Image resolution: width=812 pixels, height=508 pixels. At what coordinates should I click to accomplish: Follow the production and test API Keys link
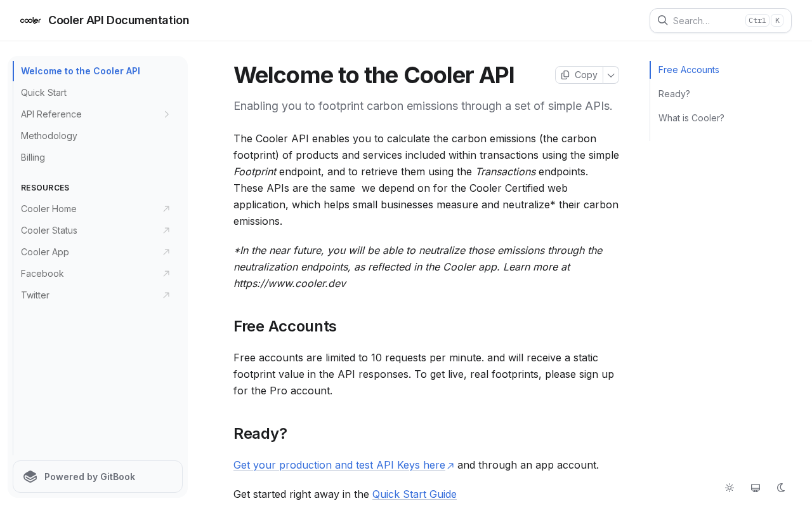point(339,465)
